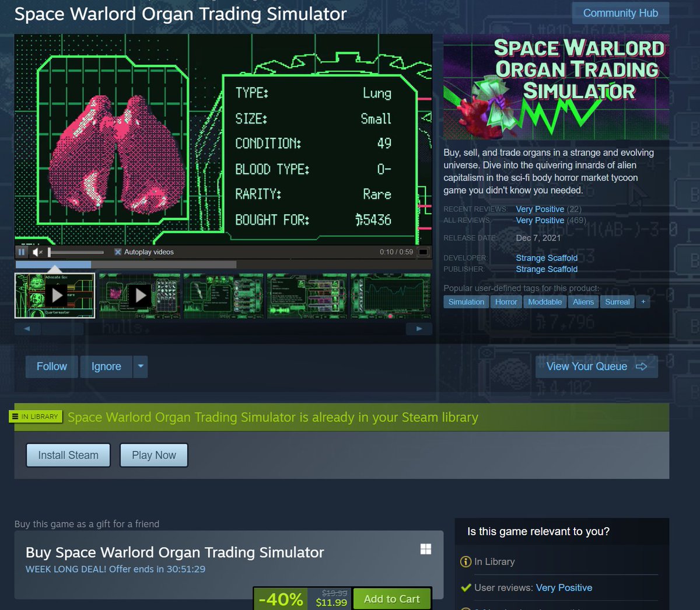700x610 pixels.
Task: Move thumbnail strip left with arrow
Action: 27,329
